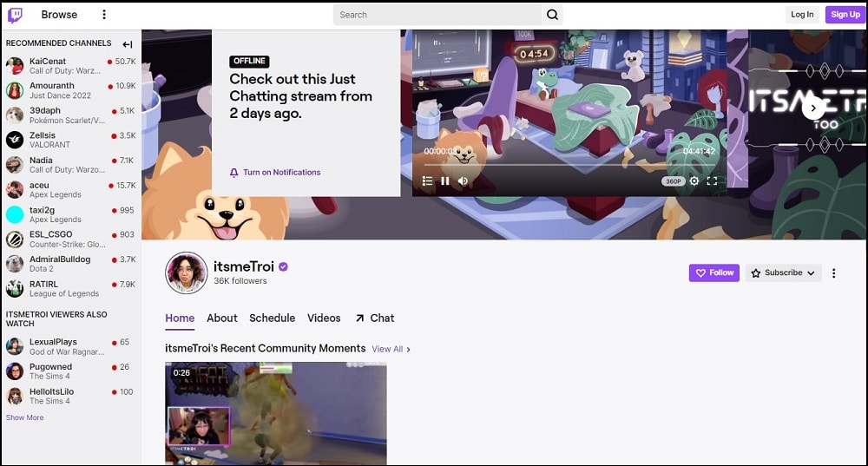This screenshot has height=466, width=868.
Task: Click the Sign Up button
Action: pos(845,15)
